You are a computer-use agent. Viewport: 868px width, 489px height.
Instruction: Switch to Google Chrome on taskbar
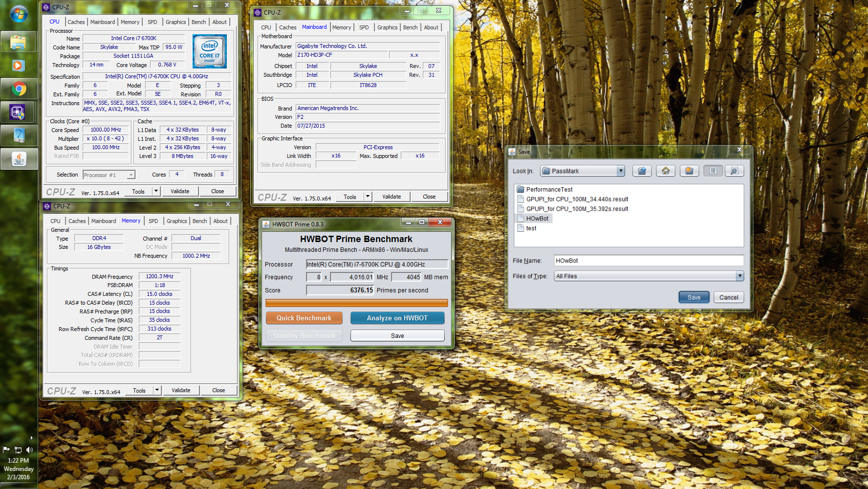[19, 89]
